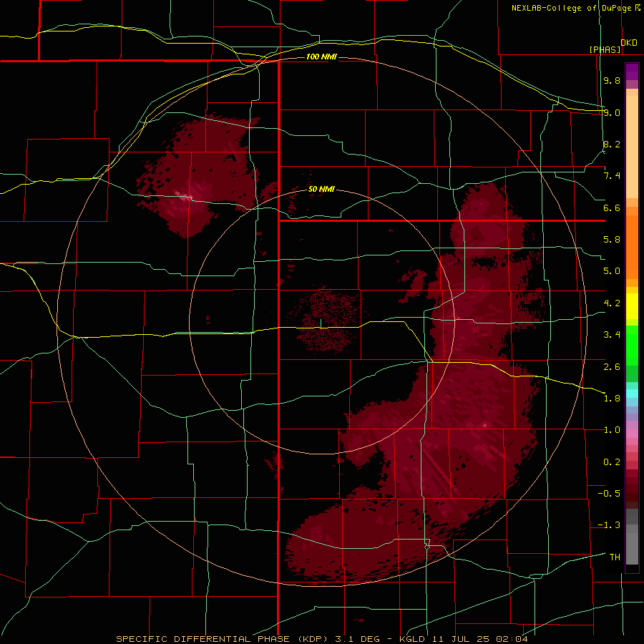The height and width of the screenshot is (644, 644).
Task: Click the cyan segment of the color bar
Action: pos(632,394)
